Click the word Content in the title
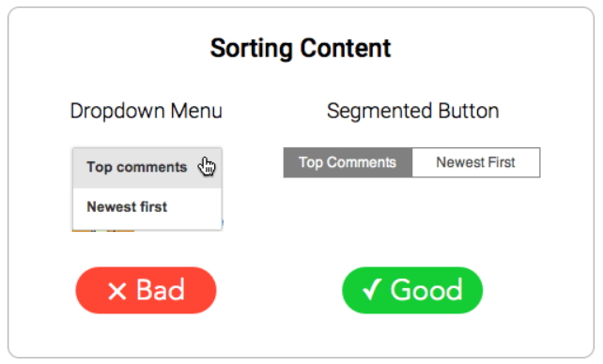The image size is (603, 364). pyautogui.click(x=346, y=48)
